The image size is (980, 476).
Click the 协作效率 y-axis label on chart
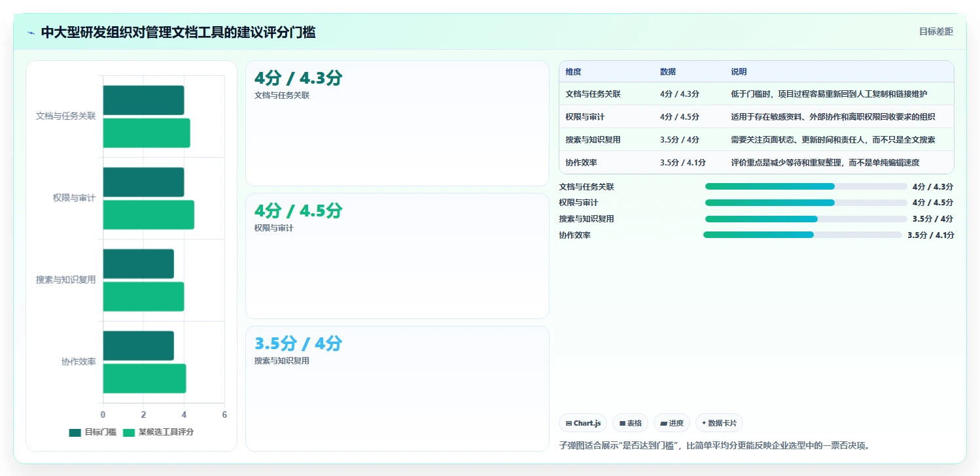point(79,362)
